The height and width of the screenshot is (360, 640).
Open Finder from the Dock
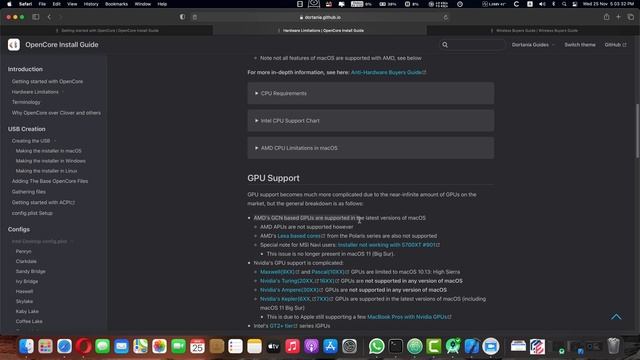(x=27, y=347)
